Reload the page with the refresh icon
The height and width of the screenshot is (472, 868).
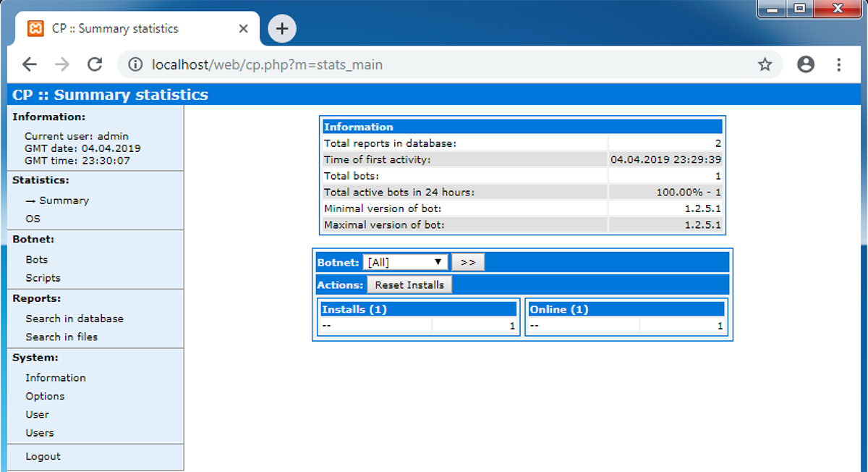point(95,64)
